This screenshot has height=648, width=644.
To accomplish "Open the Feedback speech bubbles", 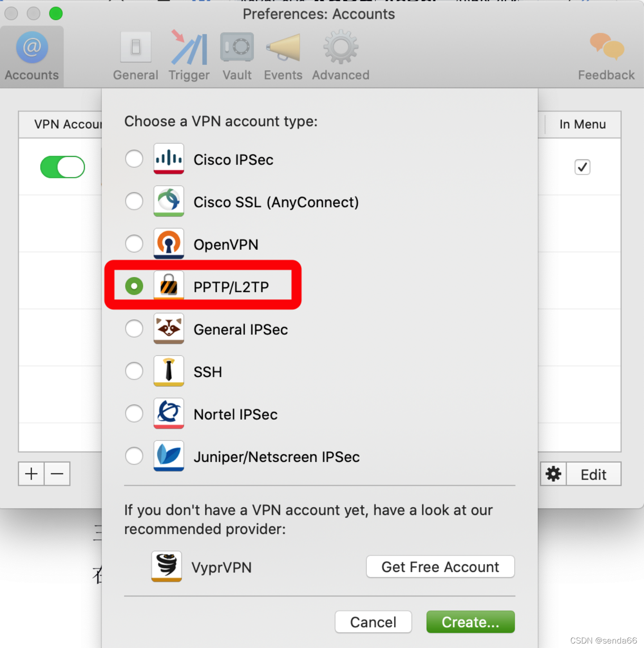I will click(606, 55).
